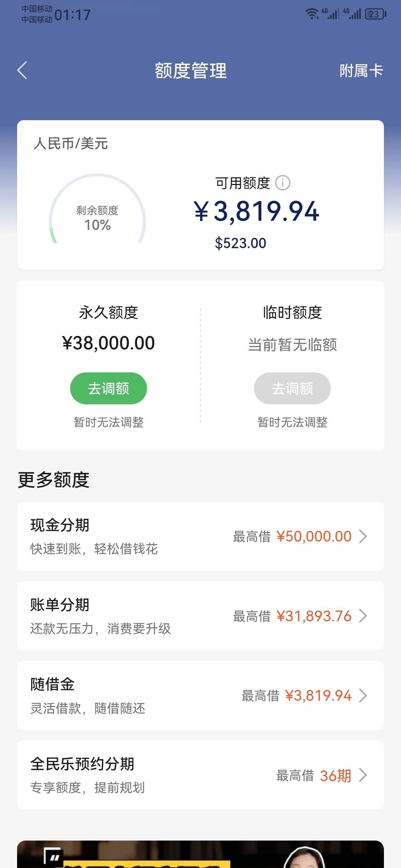This screenshot has width=401, height=868.
Task: Tap the ¥3,819.94 available credit amount
Action: click(x=257, y=211)
